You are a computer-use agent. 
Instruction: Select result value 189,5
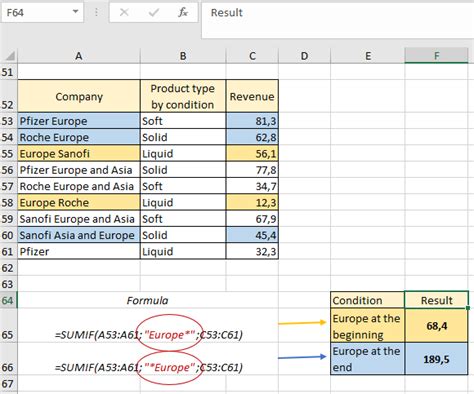click(437, 359)
